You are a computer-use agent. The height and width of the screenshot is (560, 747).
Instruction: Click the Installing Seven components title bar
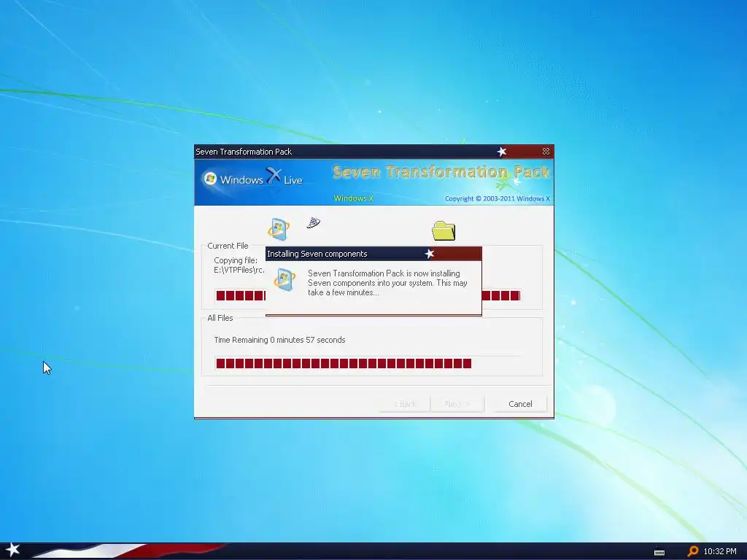click(x=373, y=254)
